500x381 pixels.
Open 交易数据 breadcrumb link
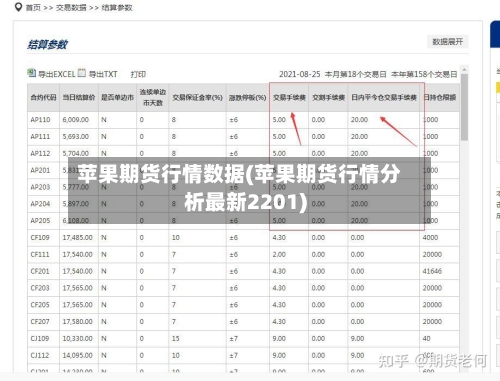pos(71,7)
